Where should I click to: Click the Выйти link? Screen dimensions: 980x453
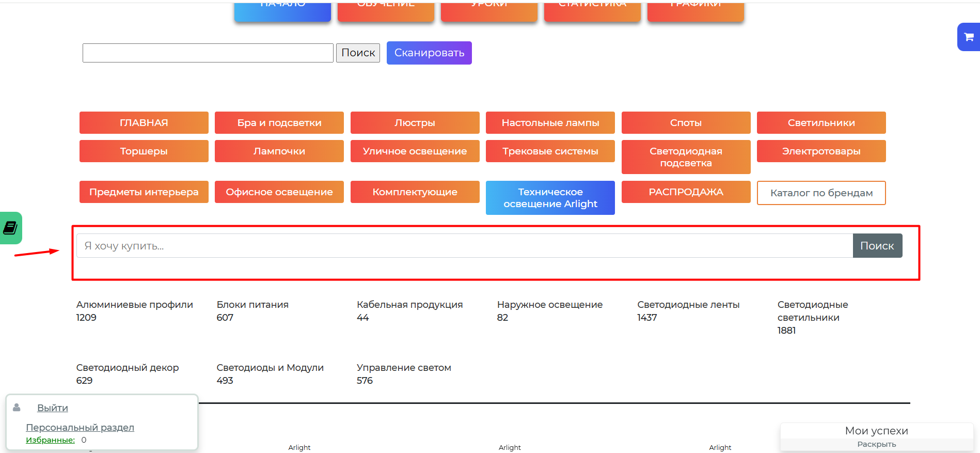(x=53, y=408)
